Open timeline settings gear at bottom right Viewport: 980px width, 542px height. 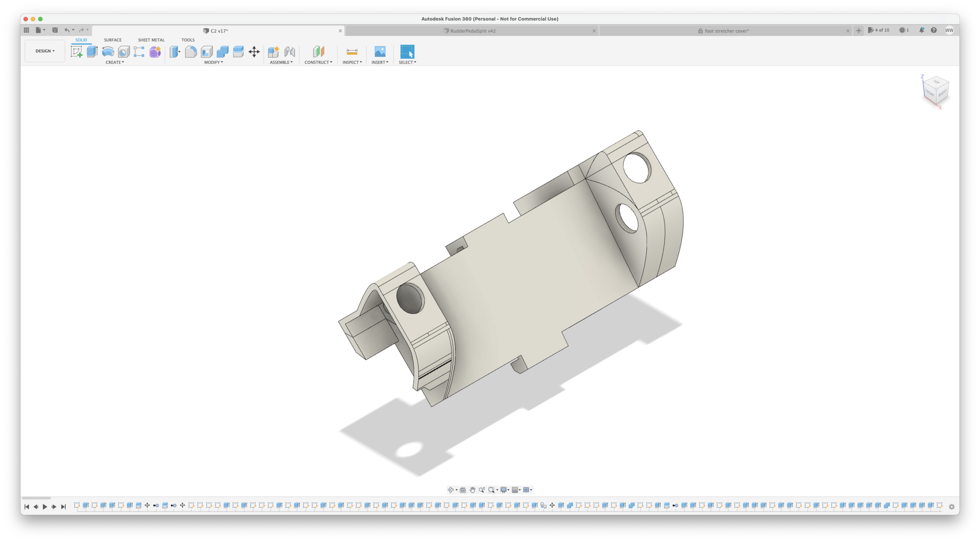tap(951, 507)
